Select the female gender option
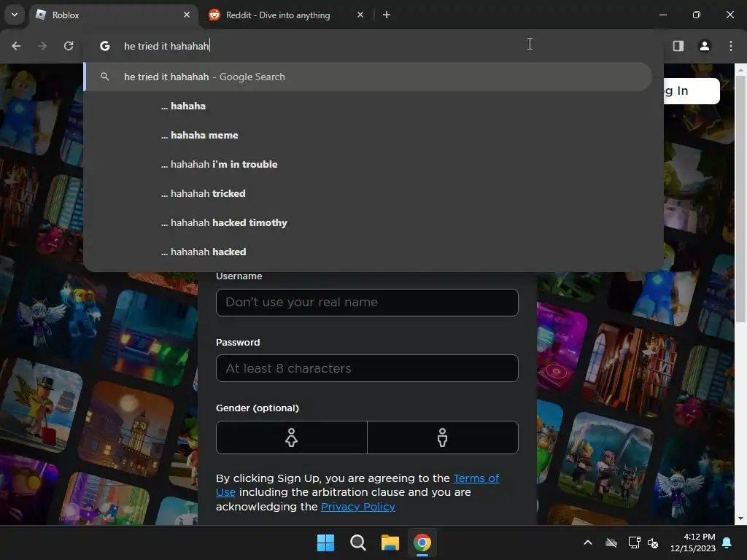 (292, 437)
